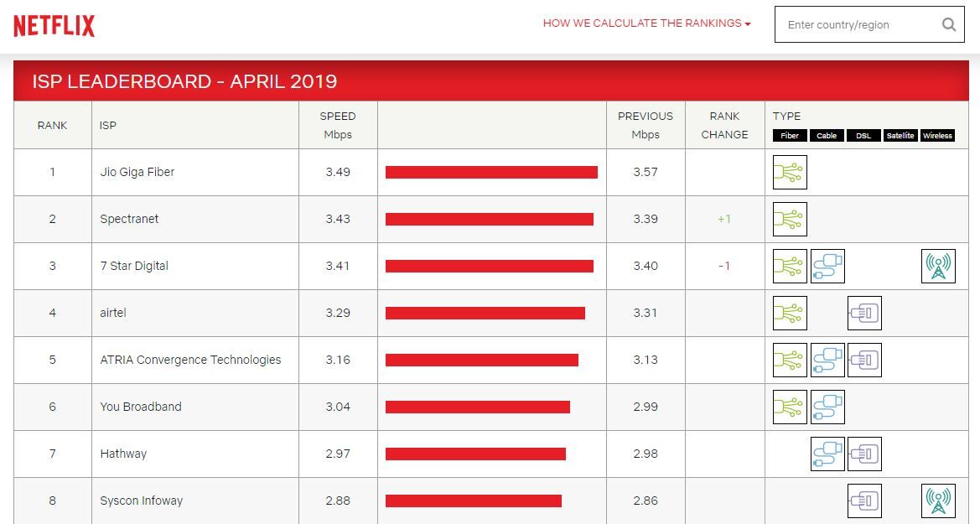Click the airtel DSL type icon
The height and width of the screenshot is (524, 980).
864,313
